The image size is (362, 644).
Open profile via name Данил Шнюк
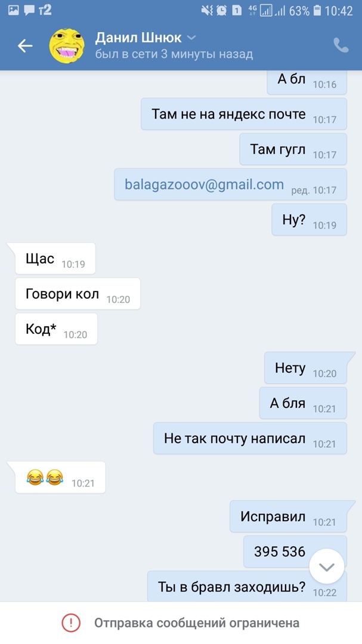pos(138,38)
